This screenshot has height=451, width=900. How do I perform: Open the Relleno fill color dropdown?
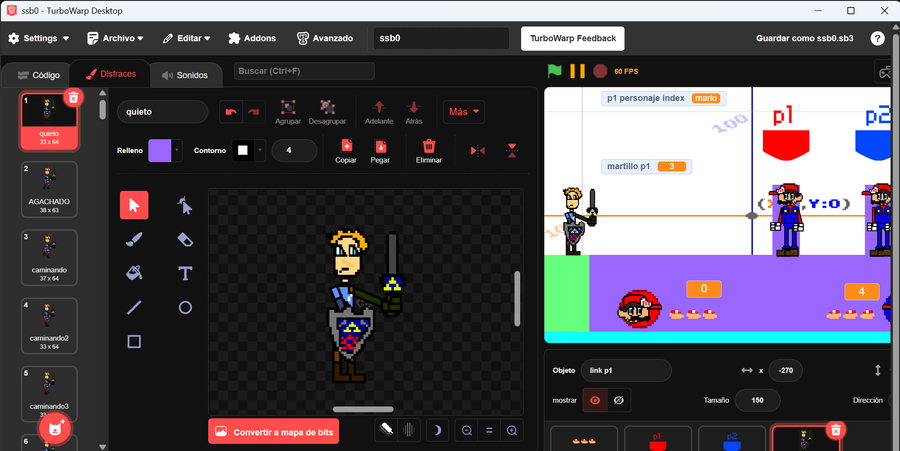[177, 150]
